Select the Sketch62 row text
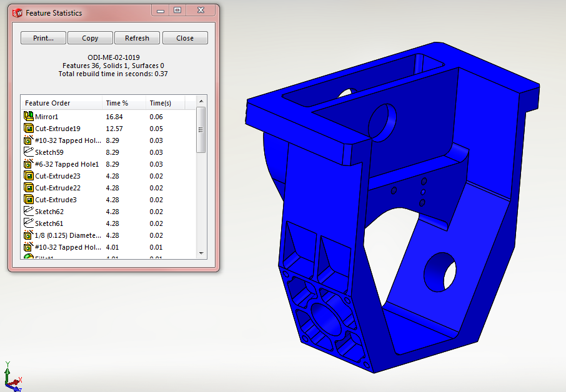The width and height of the screenshot is (566, 392). (x=49, y=212)
